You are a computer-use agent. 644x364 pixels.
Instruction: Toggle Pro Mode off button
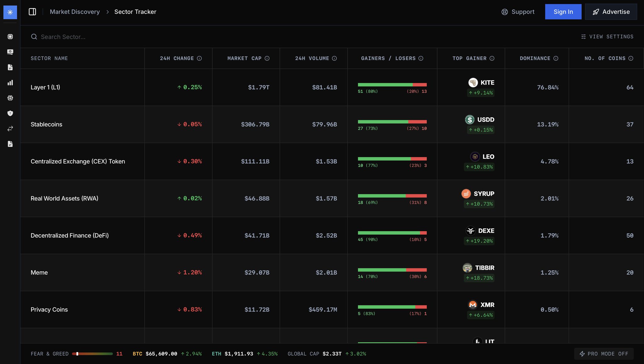(x=603, y=354)
